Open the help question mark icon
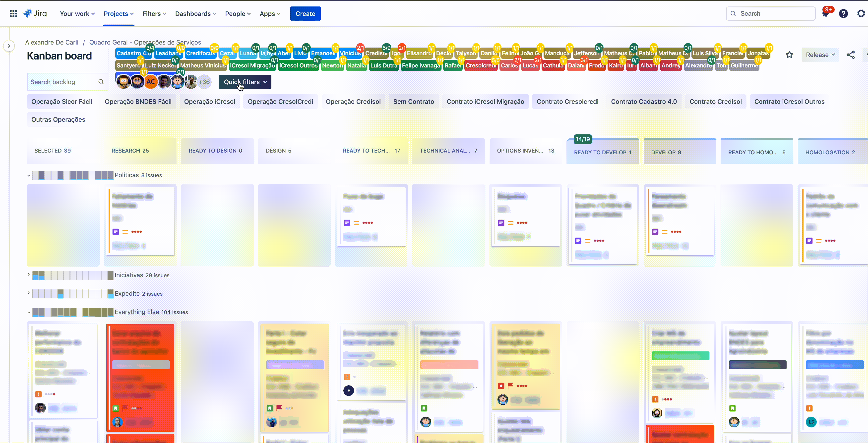 click(x=843, y=14)
